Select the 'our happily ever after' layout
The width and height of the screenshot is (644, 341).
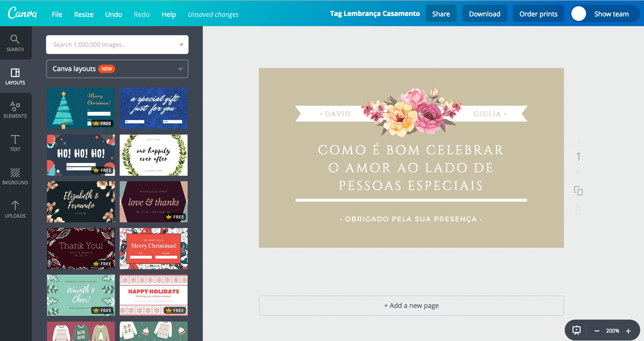point(153,155)
